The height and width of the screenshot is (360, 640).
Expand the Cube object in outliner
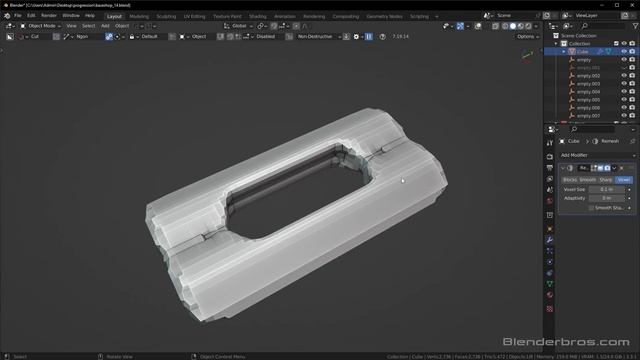tap(564, 52)
